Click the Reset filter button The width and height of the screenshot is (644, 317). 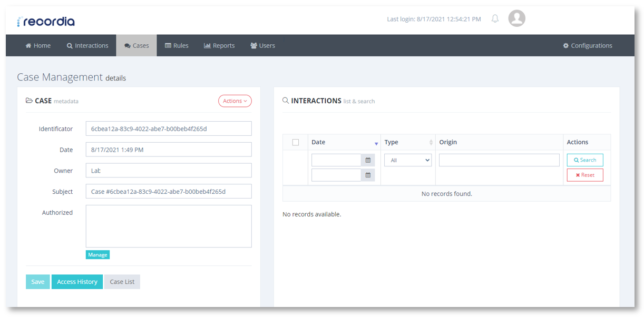(585, 175)
